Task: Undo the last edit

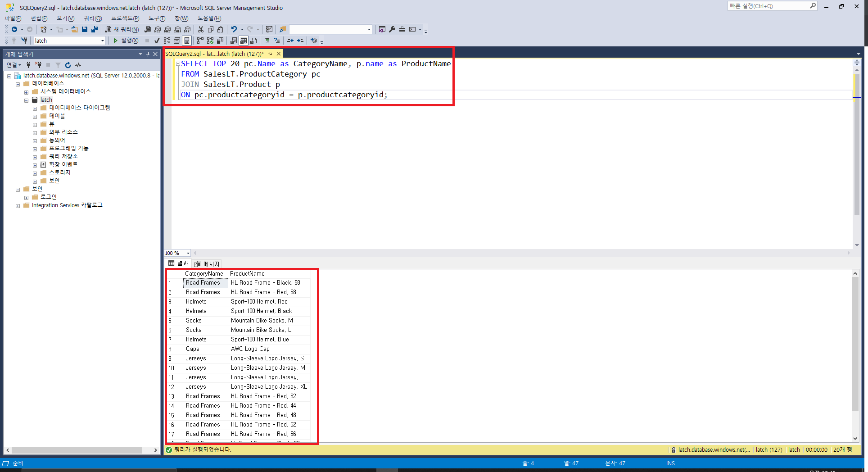Action: click(234, 29)
